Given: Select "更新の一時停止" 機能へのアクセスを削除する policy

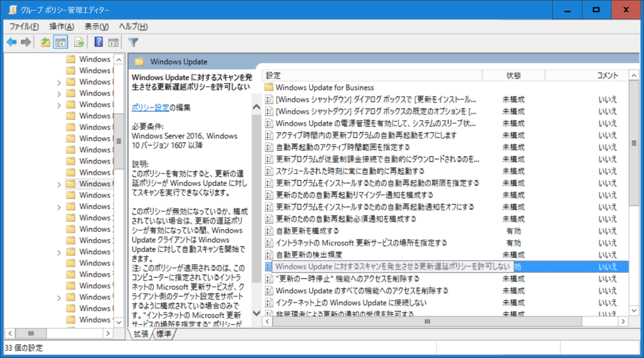Looking at the screenshot, I should pyautogui.click(x=347, y=279).
